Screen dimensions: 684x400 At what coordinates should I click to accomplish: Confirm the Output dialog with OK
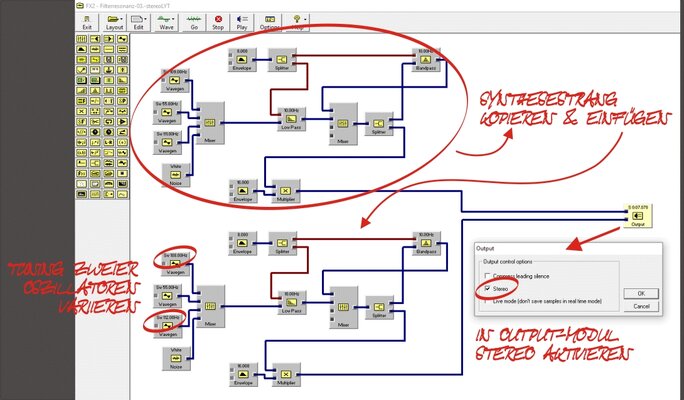[641, 294]
